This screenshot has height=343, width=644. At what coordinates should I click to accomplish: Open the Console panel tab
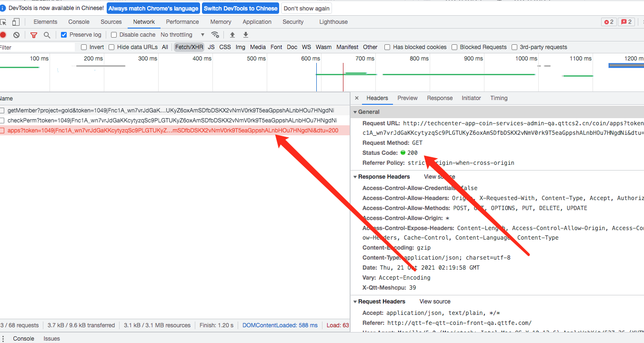click(x=79, y=22)
